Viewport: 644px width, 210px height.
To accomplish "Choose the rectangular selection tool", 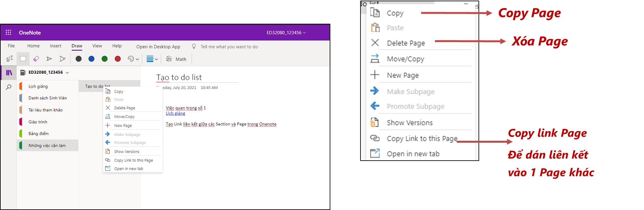I will point(23,59).
